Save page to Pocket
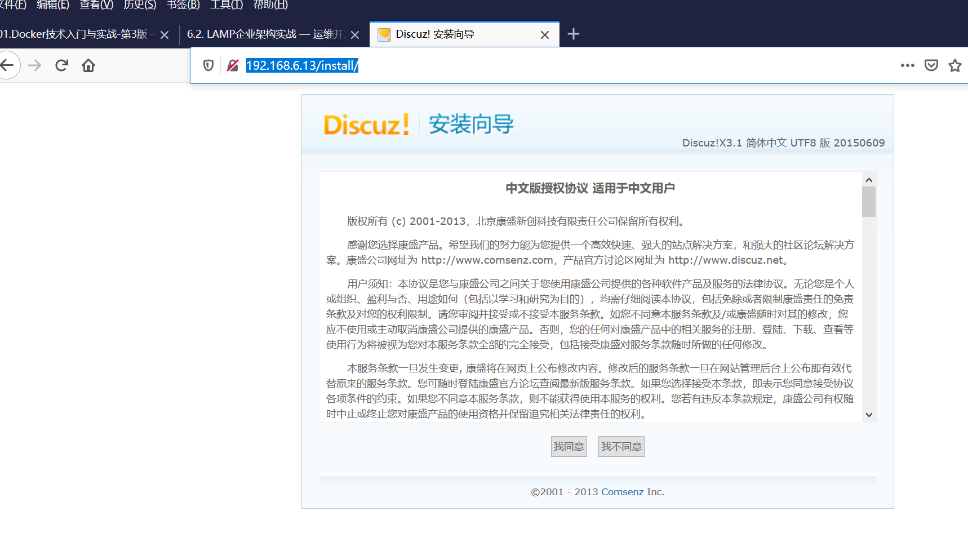 click(931, 65)
